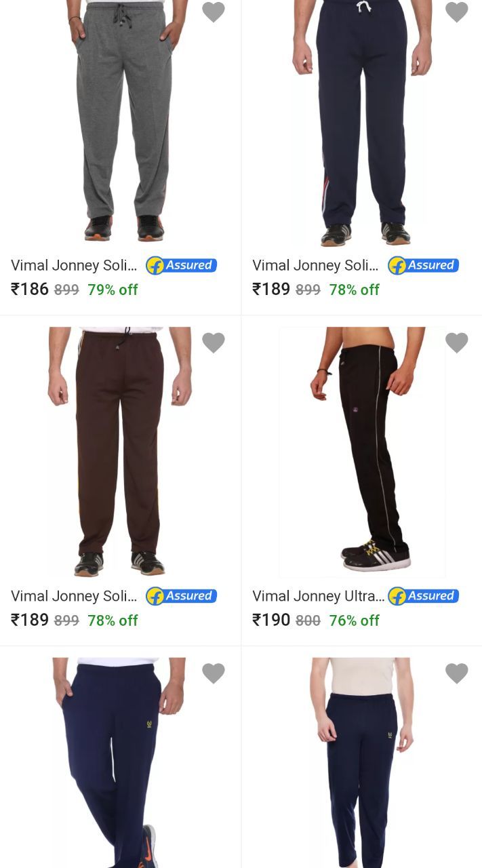The width and height of the screenshot is (482, 868).
Task: Select the ₹186 price with 79% off
Action: (74, 289)
